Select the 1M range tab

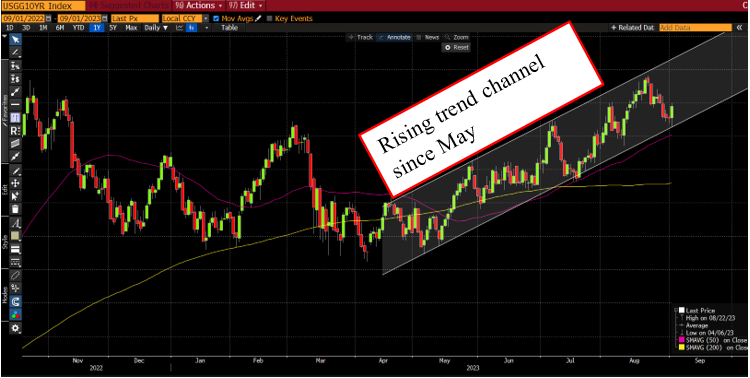tap(43, 28)
